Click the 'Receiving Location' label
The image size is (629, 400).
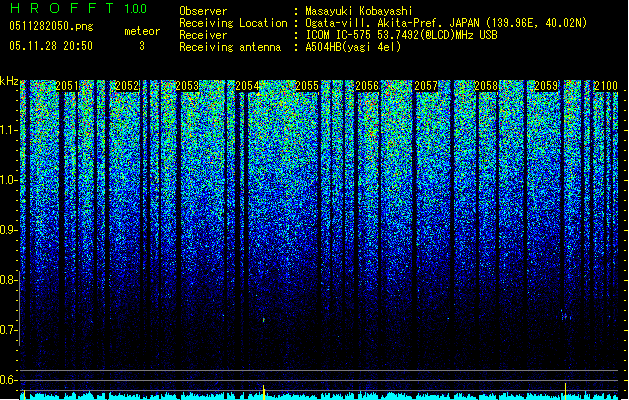(233, 23)
